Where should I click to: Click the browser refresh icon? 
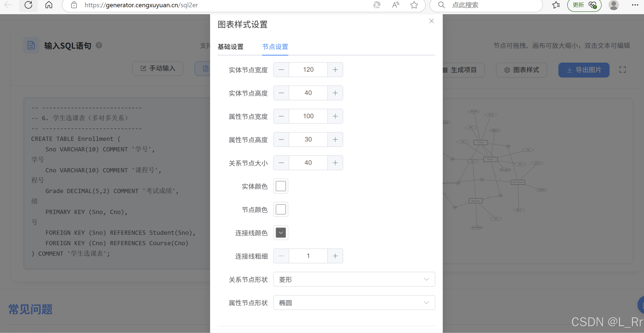pyautogui.click(x=28, y=5)
